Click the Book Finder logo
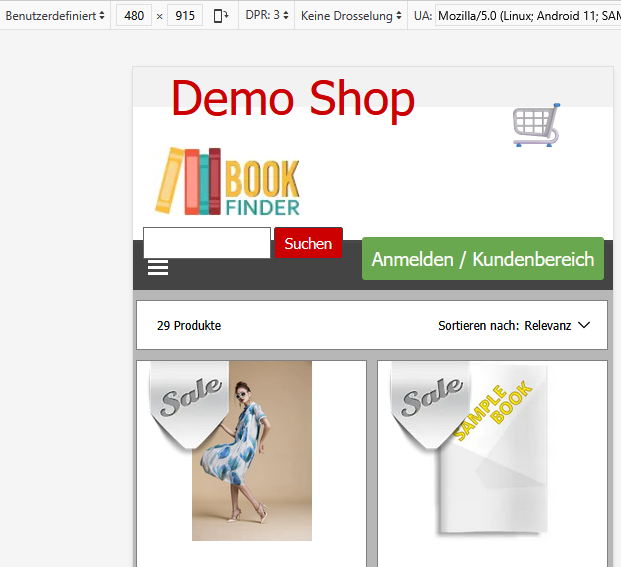Image resolution: width=621 pixels, height=567 pixels. [227, 181]
